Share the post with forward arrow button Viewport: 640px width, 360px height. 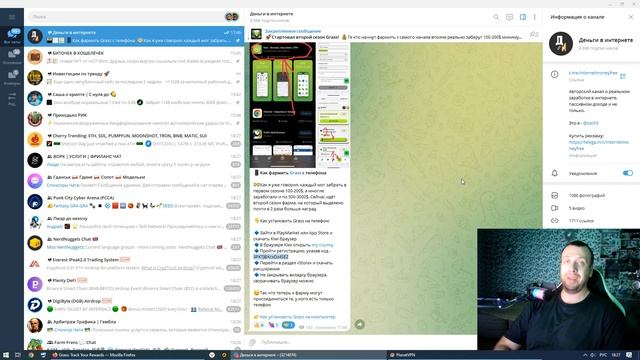tap(360, 324)
